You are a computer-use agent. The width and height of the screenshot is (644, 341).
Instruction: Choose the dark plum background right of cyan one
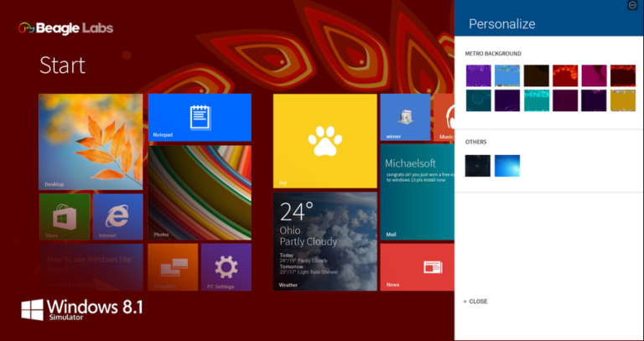point(564,101)
